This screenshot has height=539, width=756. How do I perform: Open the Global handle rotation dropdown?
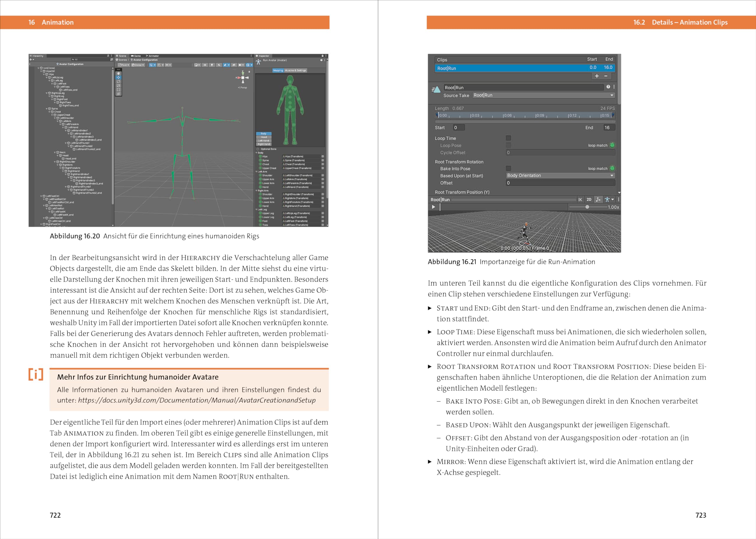point(138,65)
